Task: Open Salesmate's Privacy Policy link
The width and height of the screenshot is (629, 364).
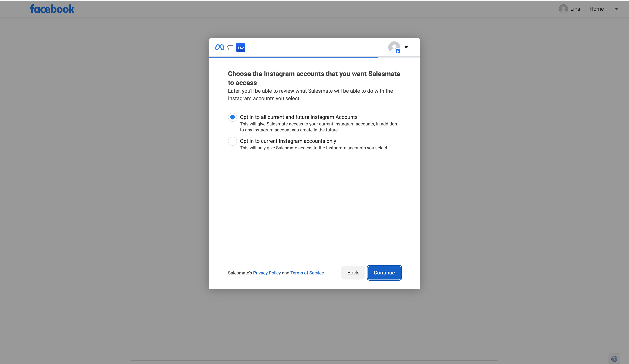Action: 267,273
